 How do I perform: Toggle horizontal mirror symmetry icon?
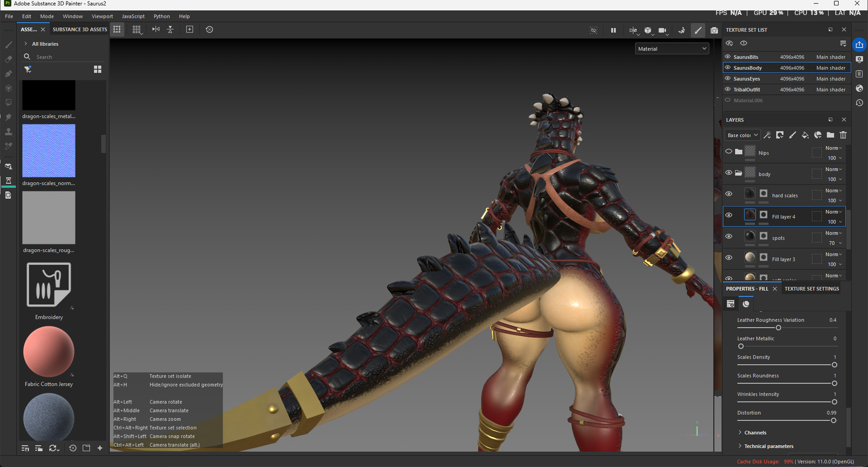click(x=156, y=29)
